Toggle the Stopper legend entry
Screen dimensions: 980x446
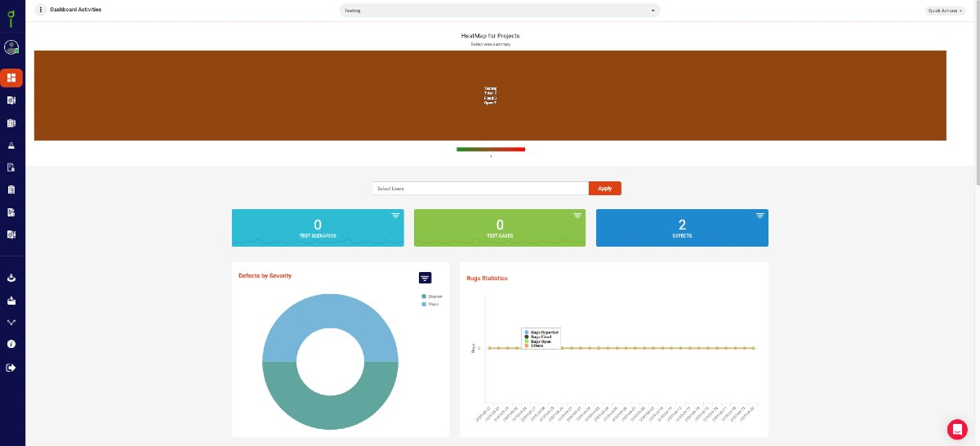[x=431, y=297]
